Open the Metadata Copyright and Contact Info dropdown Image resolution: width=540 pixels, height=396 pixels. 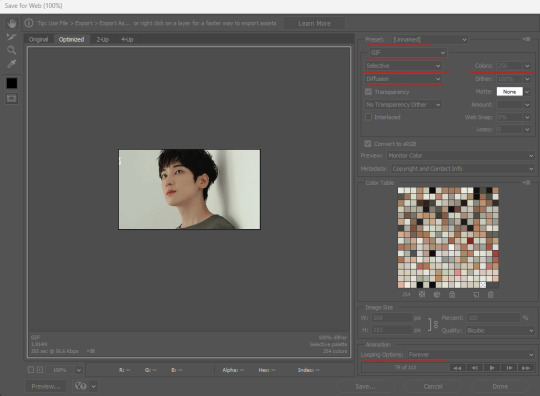point(463,169)
